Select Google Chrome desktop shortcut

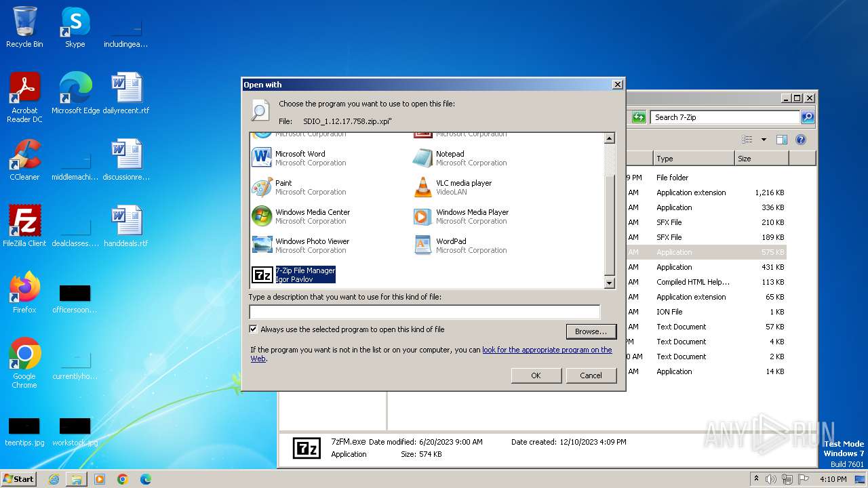pyautogui.click(x=24, y=363)
